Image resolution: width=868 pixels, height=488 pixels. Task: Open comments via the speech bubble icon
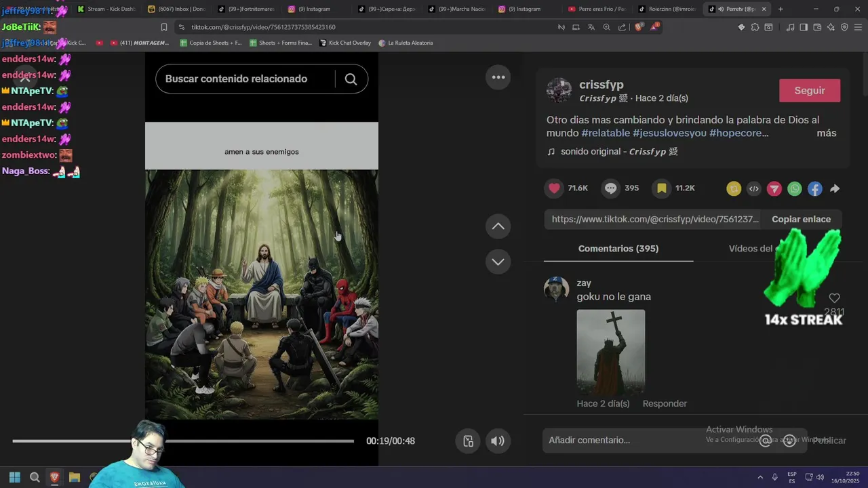(x=611, y=188)
